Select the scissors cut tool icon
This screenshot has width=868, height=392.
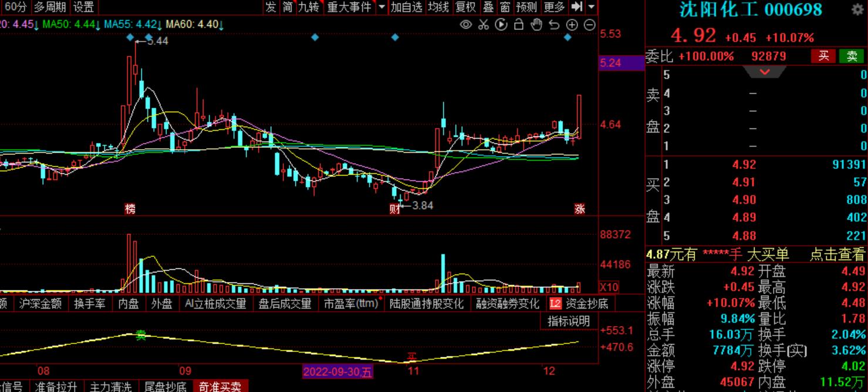click(483, 25)
